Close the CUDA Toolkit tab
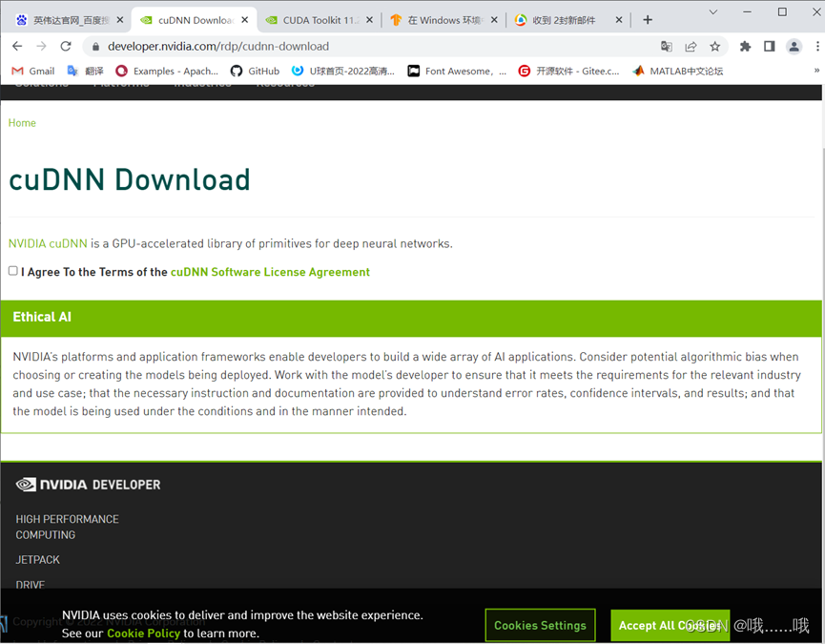 [369, 20]
